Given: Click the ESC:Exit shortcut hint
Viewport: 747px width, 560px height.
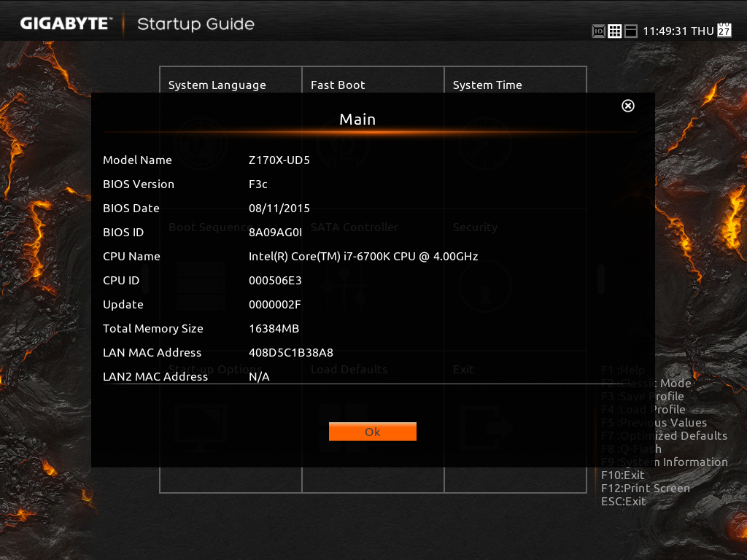Looking at the screenshot, I should click(624, 502).
